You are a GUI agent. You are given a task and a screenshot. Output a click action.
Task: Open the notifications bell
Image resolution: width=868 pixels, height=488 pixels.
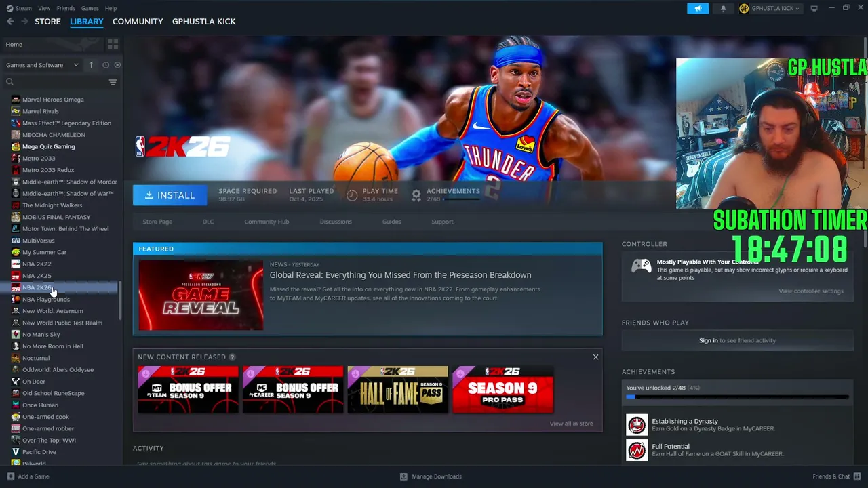point(723,8)
